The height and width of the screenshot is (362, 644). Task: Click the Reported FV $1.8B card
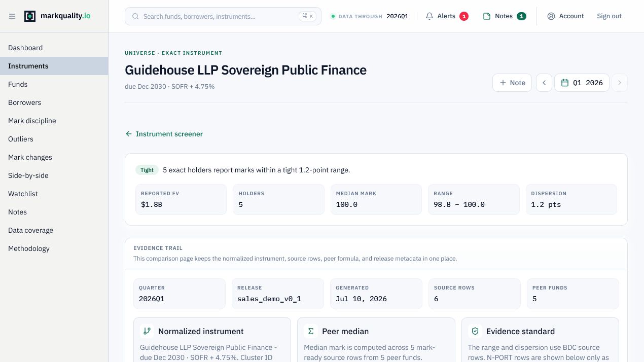click(181, 199)
